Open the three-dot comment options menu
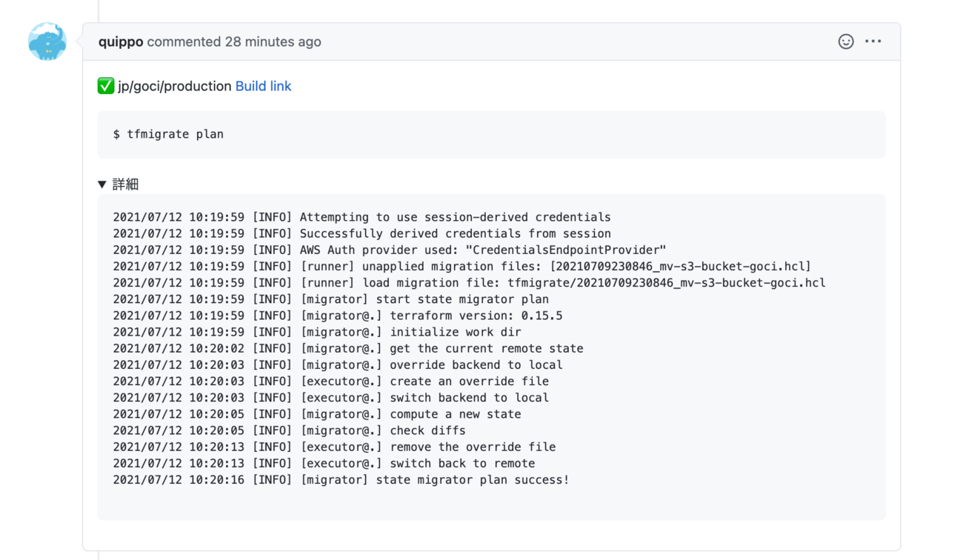The height and width of the screenshot is (560, 963). [873, 41]
